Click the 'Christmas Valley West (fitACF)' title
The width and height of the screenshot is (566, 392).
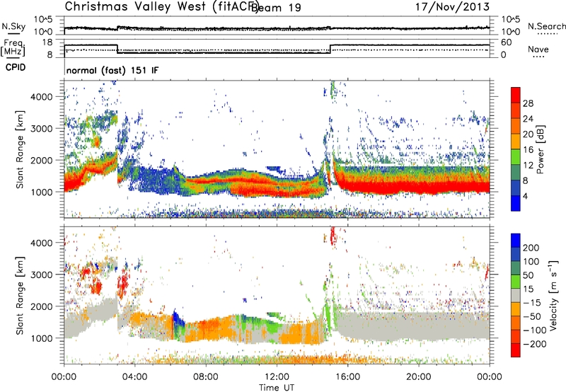tap(161, 6)
